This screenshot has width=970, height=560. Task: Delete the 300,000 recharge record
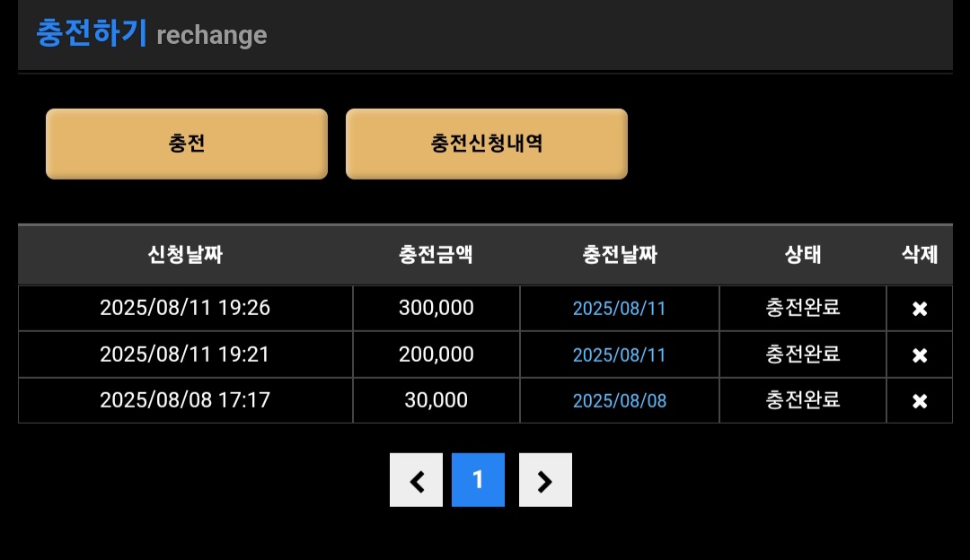[x=919, y=309]
